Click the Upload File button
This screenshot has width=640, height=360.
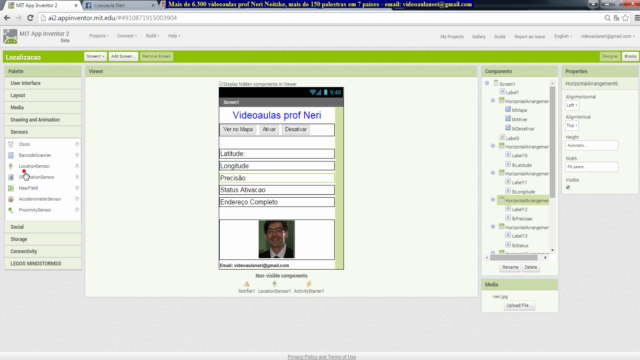[x=520, y=305]
